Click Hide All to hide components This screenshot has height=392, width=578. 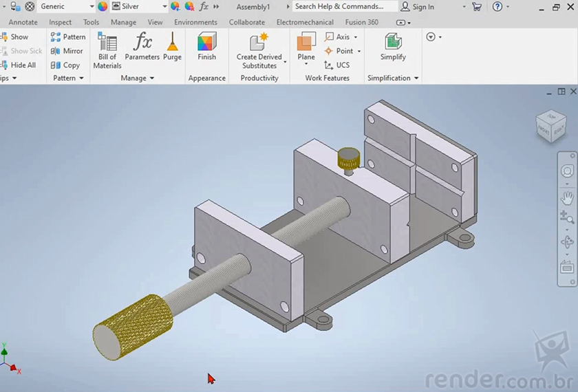(x=23, y=65)
